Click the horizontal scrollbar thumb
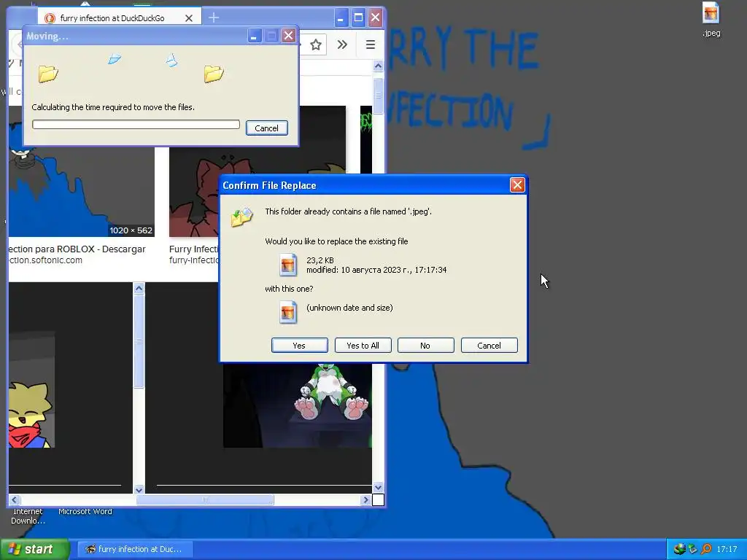747x560 pixels. [x=205, y=499]
